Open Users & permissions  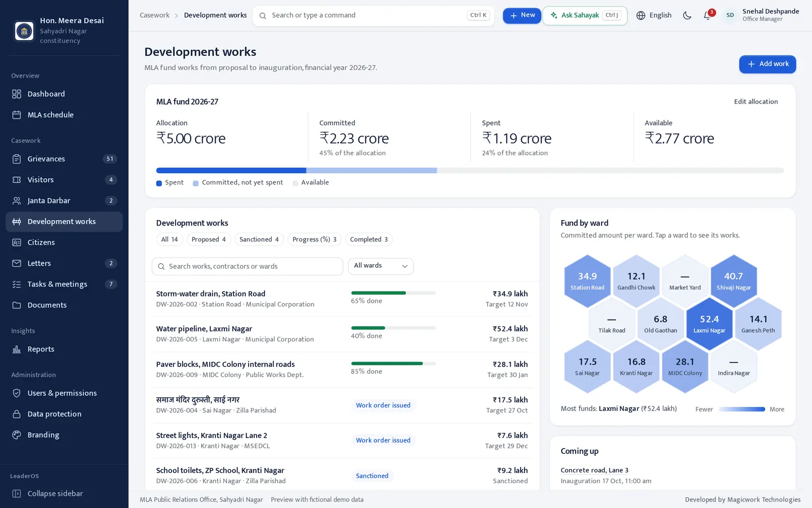(64, 393)
